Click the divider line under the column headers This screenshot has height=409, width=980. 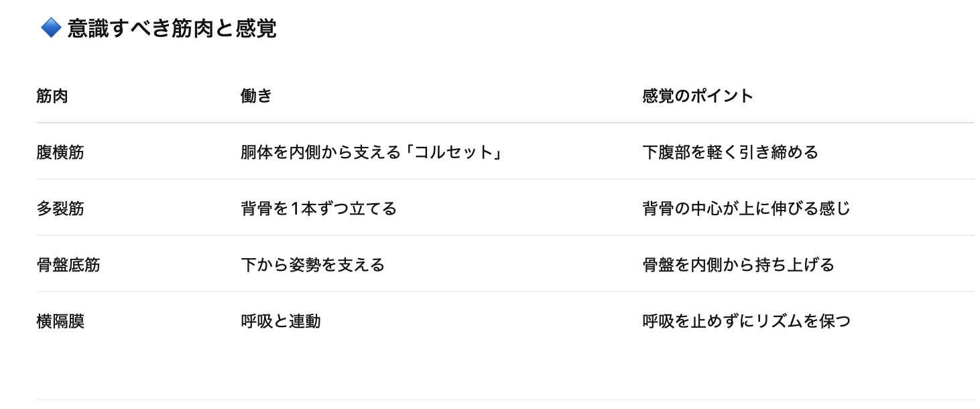tap(505, 123)
